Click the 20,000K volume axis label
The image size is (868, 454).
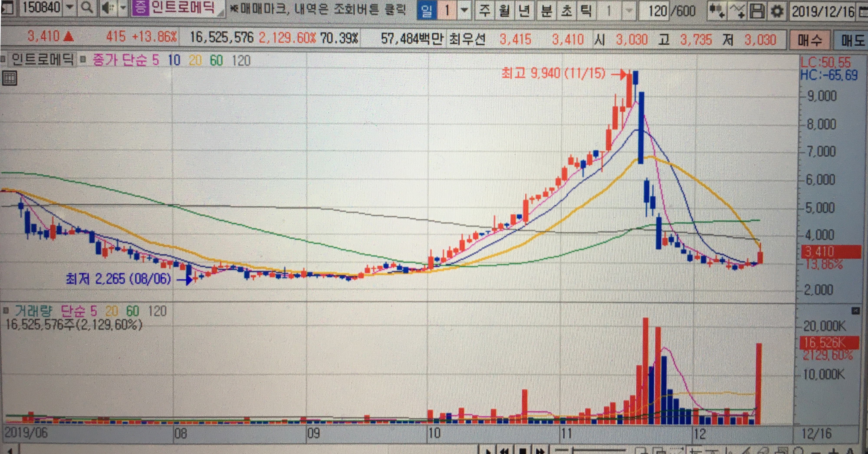coord(824,326)
